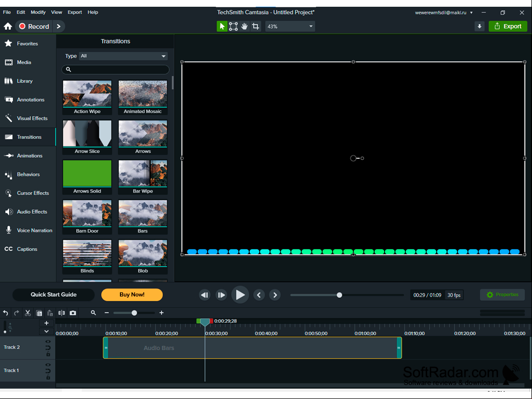Go to the Home screen icon

(8, 26)
